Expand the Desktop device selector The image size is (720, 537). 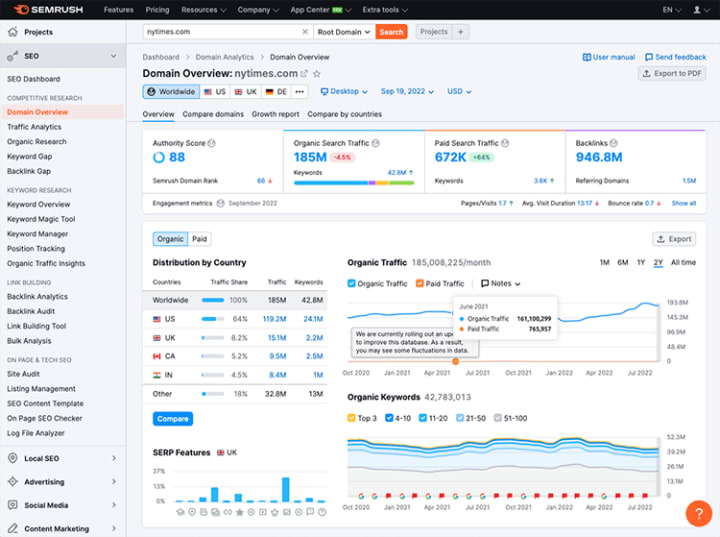tap(344, 91)
